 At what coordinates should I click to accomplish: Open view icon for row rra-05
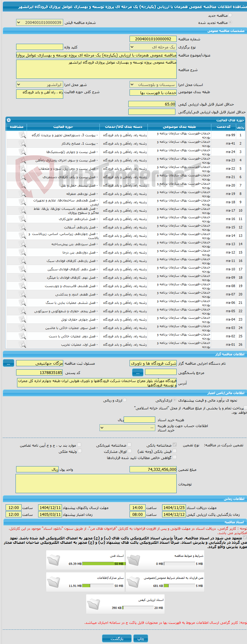(x=22, y=311)
